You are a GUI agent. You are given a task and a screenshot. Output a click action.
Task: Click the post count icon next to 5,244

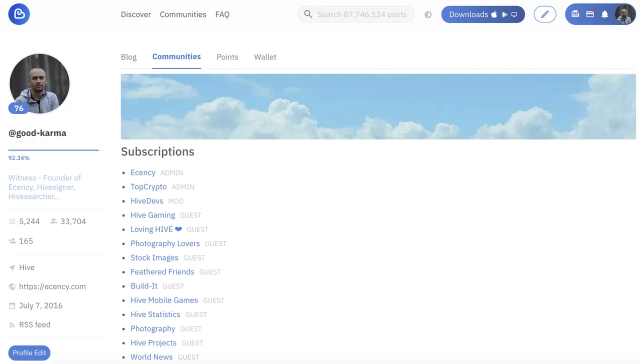point(12,221)
